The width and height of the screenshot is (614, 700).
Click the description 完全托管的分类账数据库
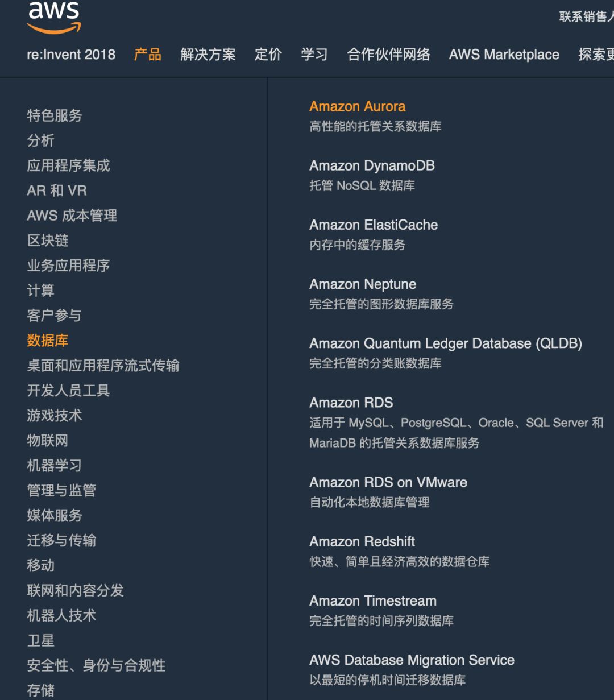click(x=375, y=363)
